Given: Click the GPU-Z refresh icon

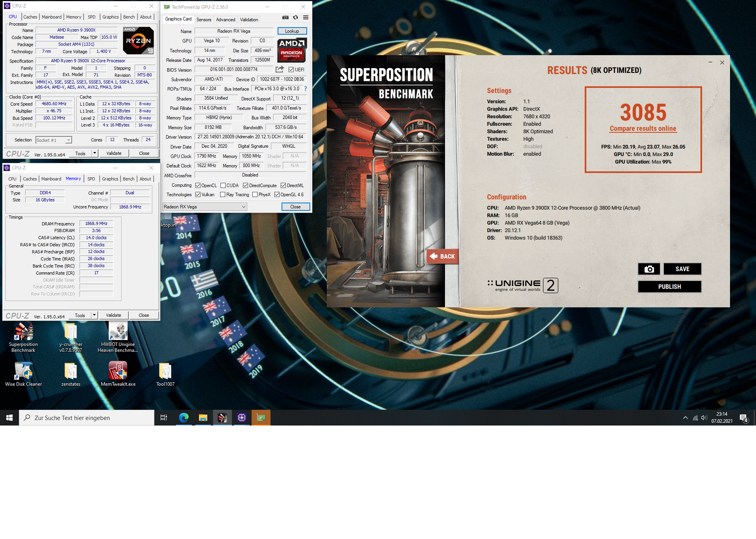Looking at the screenshot, I should [295, 17].
